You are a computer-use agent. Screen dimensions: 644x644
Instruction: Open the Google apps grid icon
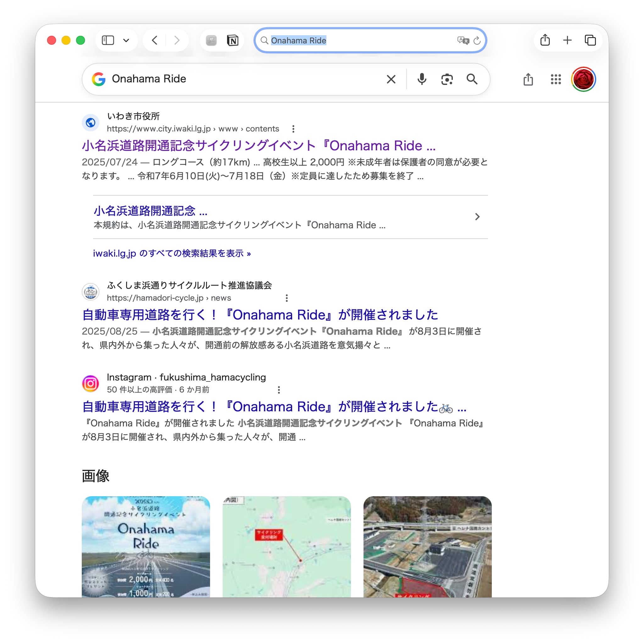[x=556, y=79]
